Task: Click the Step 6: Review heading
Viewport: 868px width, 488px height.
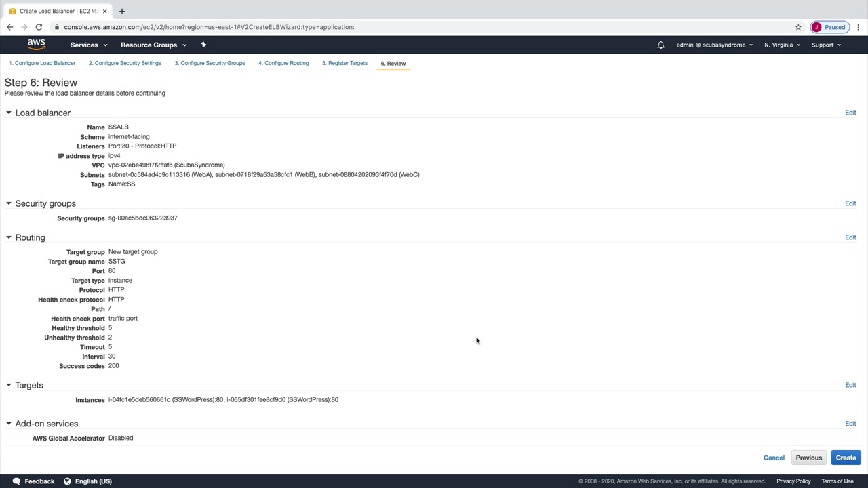Action: click(41, 83)
